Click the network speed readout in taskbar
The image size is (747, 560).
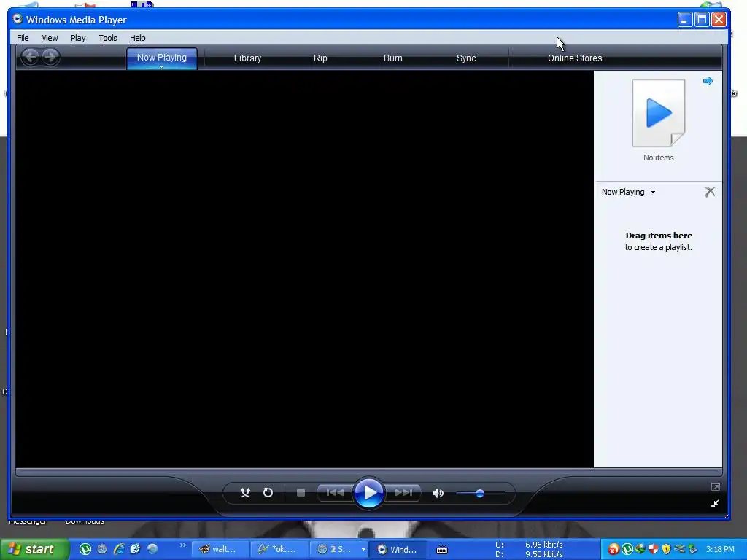(530, 549)
